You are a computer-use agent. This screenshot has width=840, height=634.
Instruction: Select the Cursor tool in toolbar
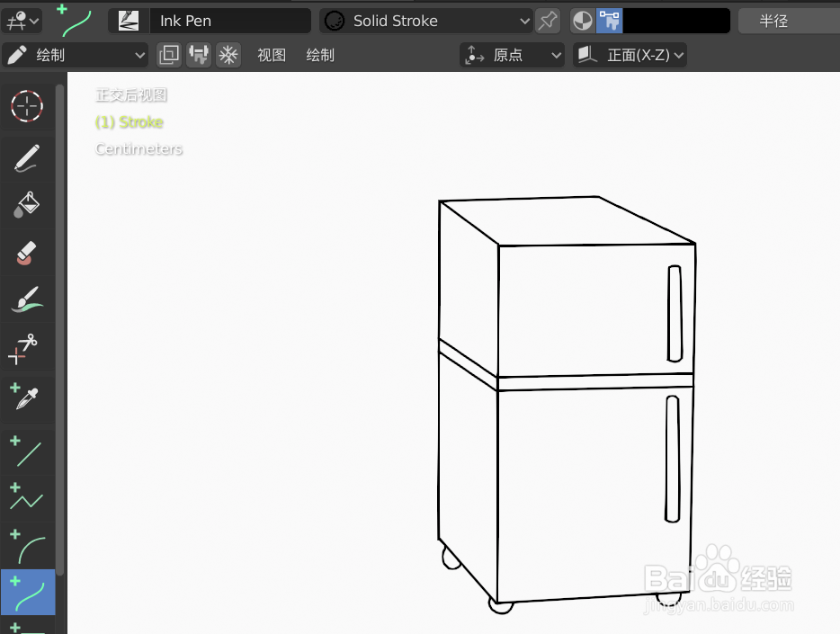27,106
